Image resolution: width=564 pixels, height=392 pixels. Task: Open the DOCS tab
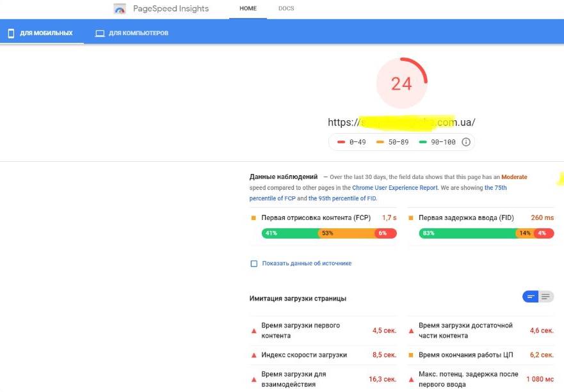pos(286,8)
